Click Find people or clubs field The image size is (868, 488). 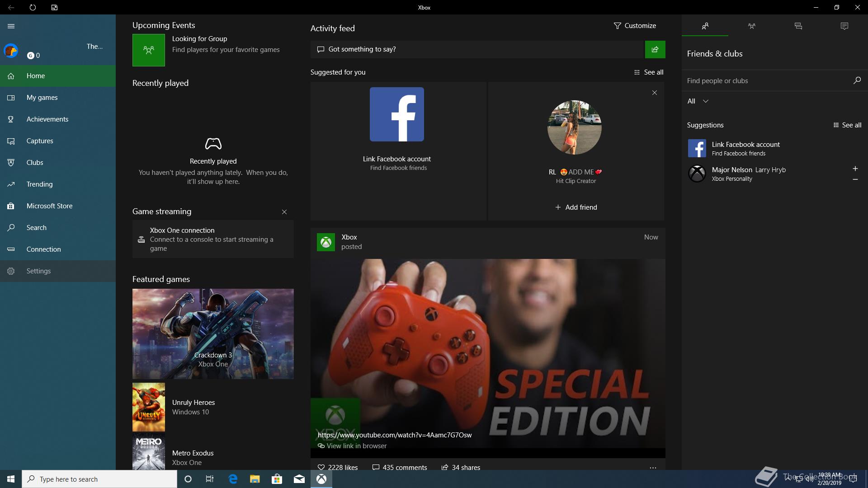[x=766, y=81]
